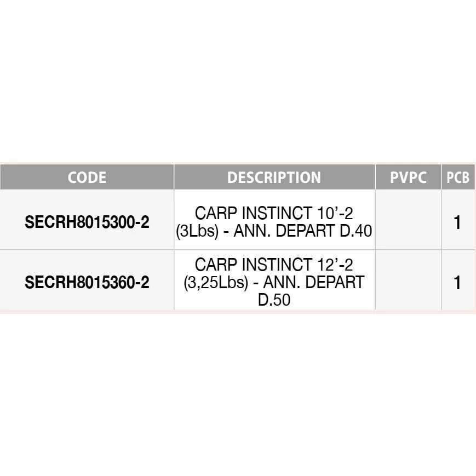
Task: Click product code SECRH8015300-2
Action: pyautogui.click(x=87, y=223)
